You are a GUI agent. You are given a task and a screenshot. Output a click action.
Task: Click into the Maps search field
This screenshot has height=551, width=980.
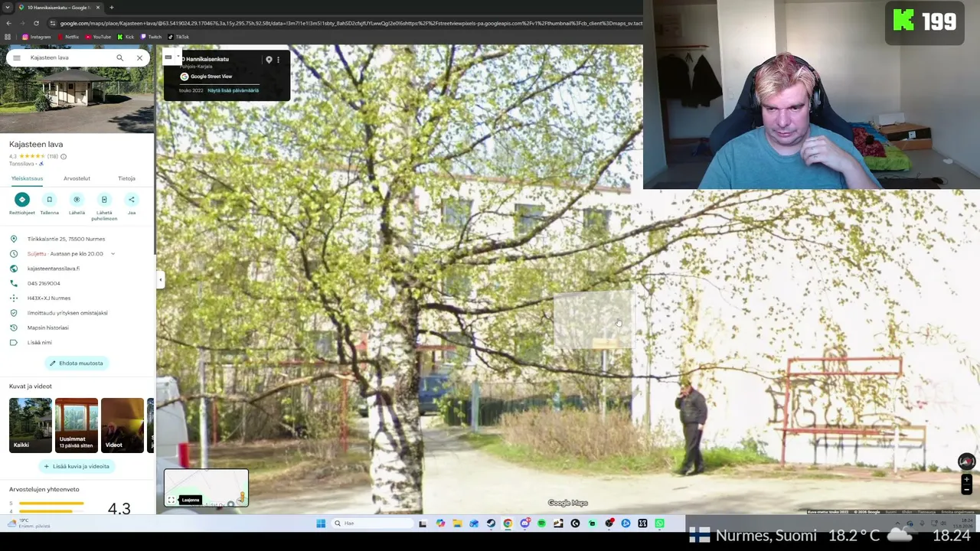point(69,57)
